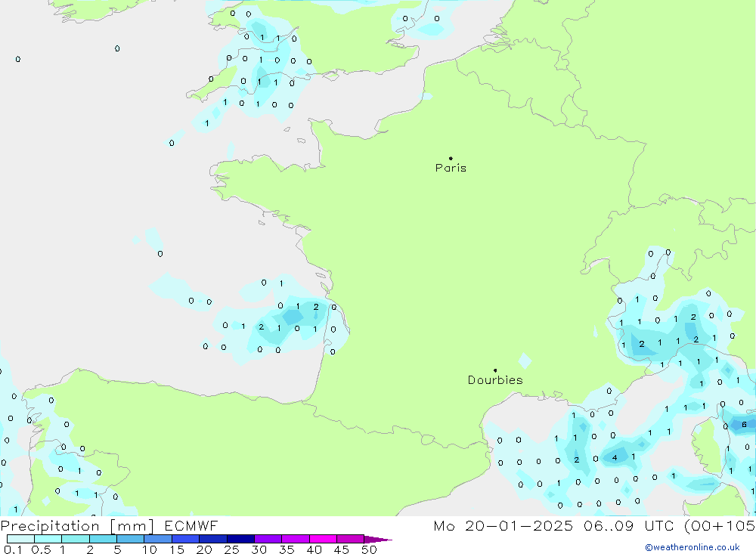Image resolution: width=756 pixels, height=554 pixels.
Task: Click the precipitation value 6 on the map
Action: click(x=744, y=425)
